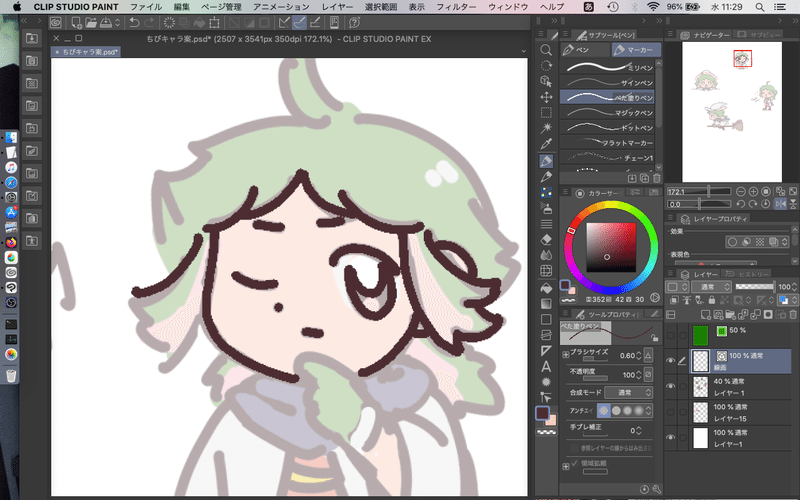Select the Auto select magic wand tool

pos(546,128)
